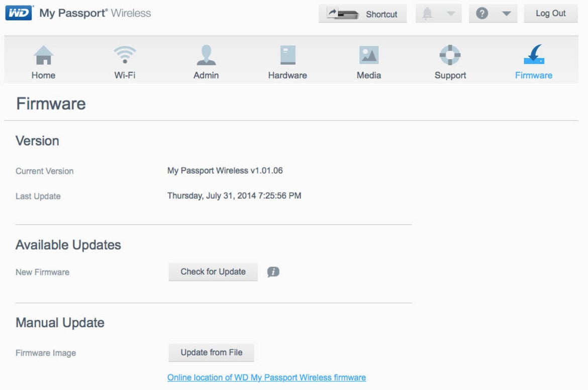The height and width of the screenshot is (390, 588).
Task: Click the help question mark icon
Action: click(x=482, y=14)
